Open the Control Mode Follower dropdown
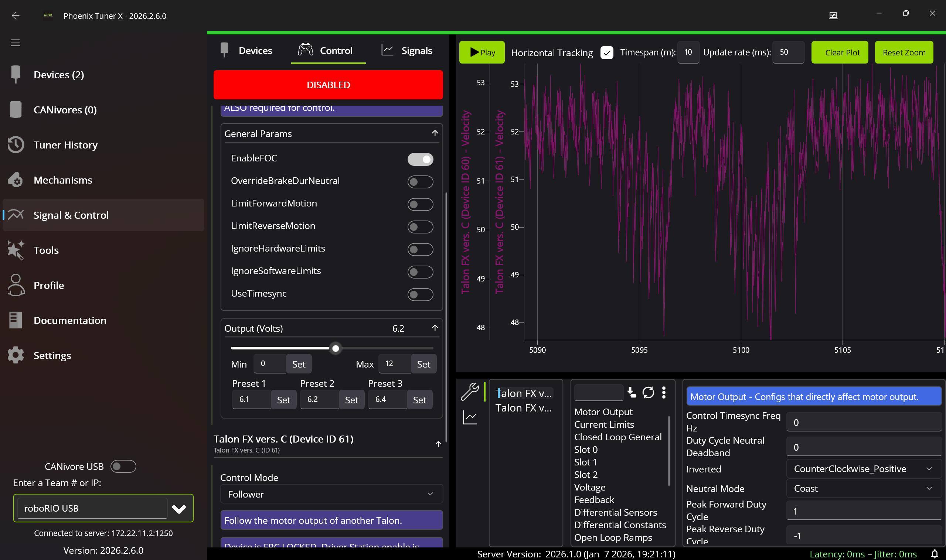Screen dimensions: 946x560 pos(331,494)
